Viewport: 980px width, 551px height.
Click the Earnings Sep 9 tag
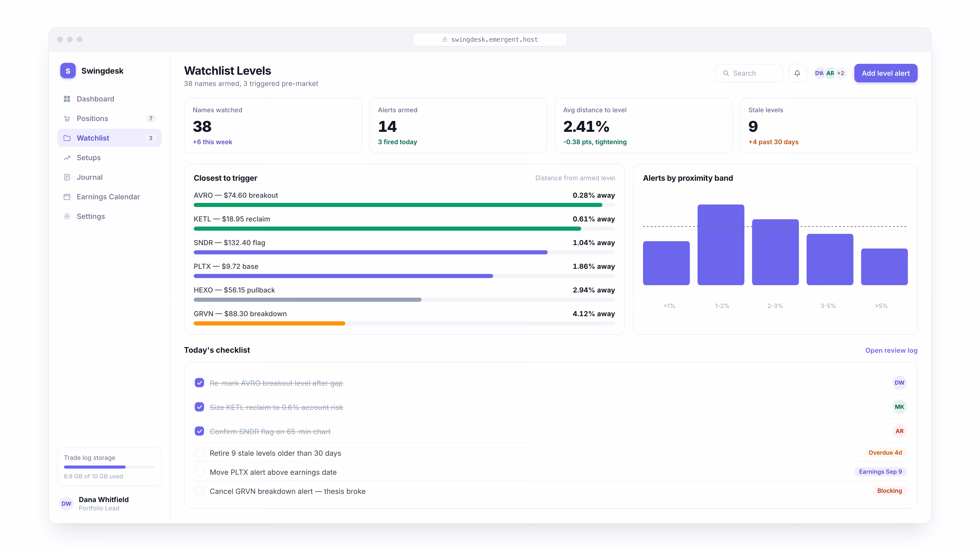pyautogui.click(x=880, y=471)
